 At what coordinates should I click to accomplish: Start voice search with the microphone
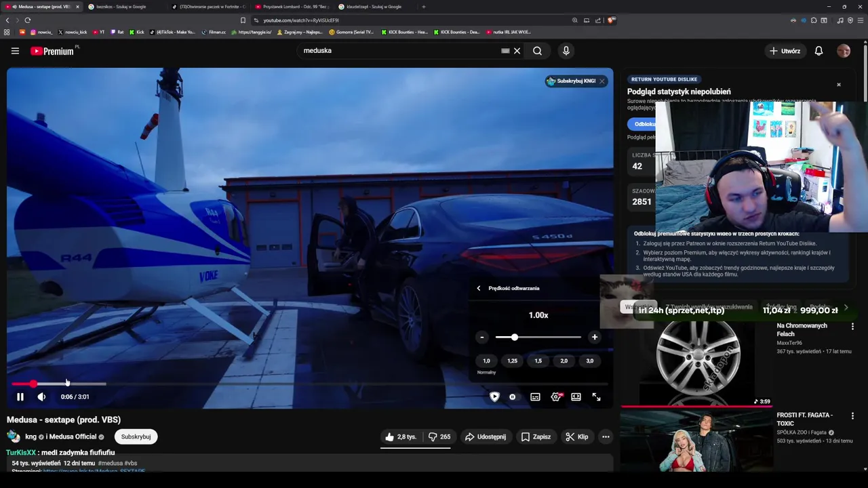coord(566,51)
